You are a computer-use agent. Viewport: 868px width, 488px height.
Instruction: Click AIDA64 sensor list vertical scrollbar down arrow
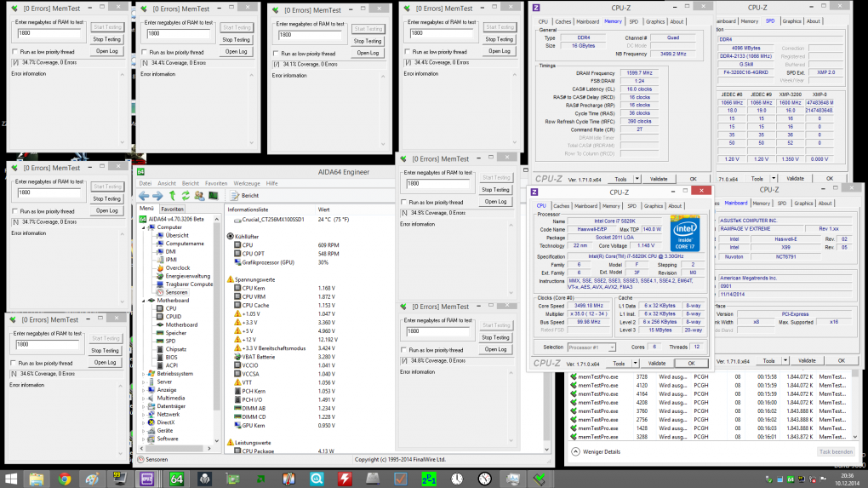pos(546,450)
